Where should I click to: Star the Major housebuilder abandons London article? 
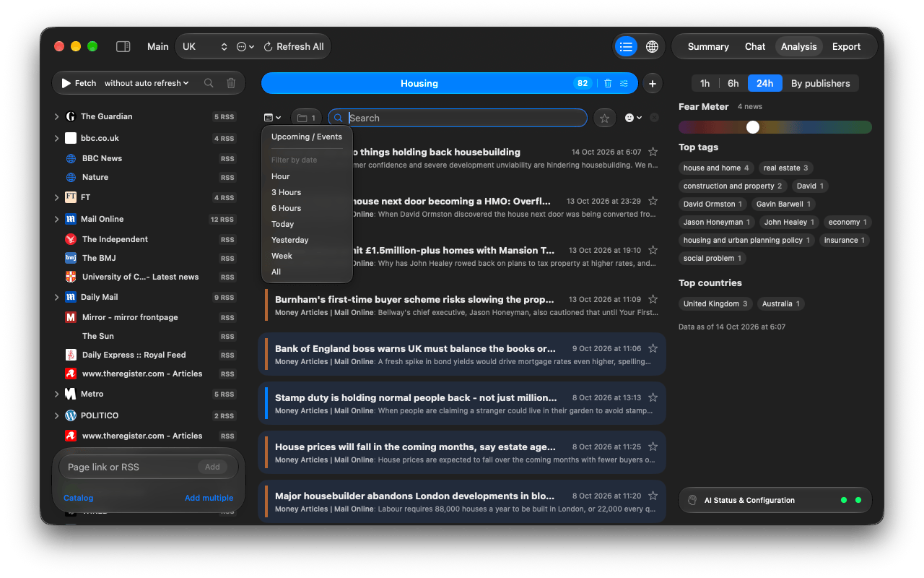coord(653,496)
